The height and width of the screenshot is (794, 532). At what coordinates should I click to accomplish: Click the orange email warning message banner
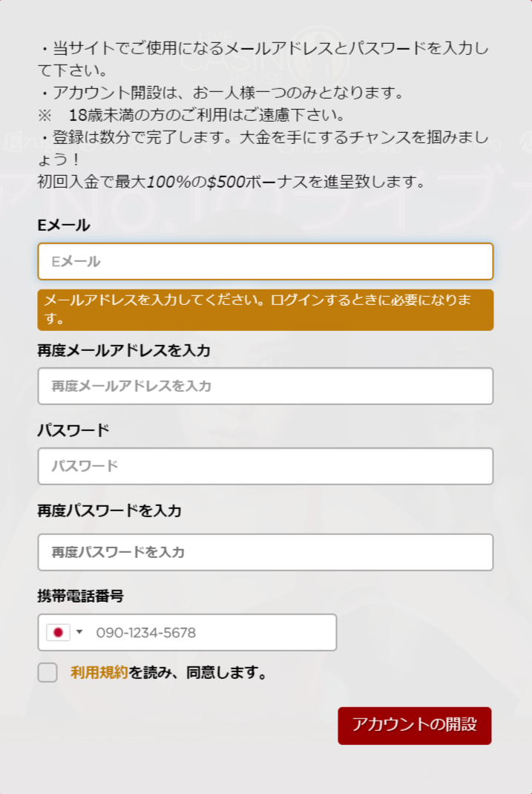pyautogui.click(x=266, y=310)
